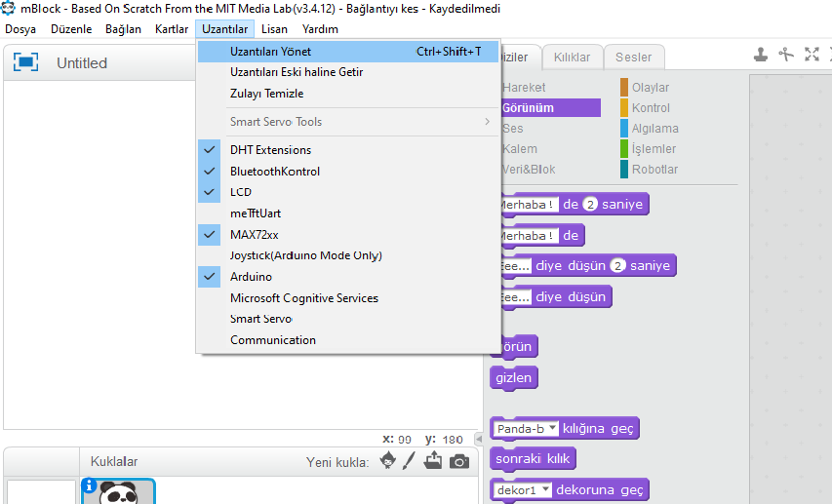Upload sprite from file icon
This screenshot has height=504, width=832.
tap(433, 460)
